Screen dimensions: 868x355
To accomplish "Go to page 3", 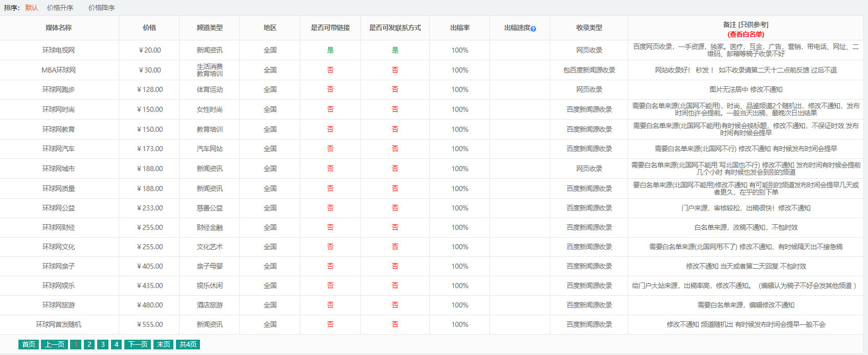I will point(103,344).
